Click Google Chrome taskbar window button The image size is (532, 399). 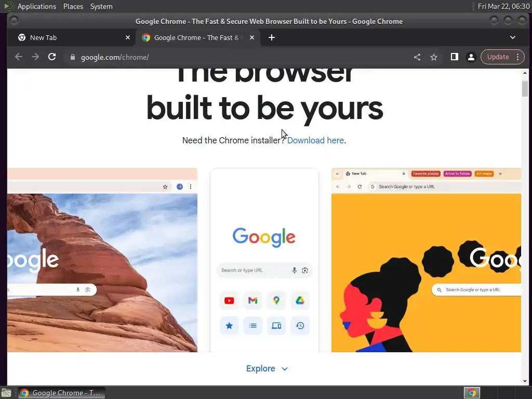[61, 393]
